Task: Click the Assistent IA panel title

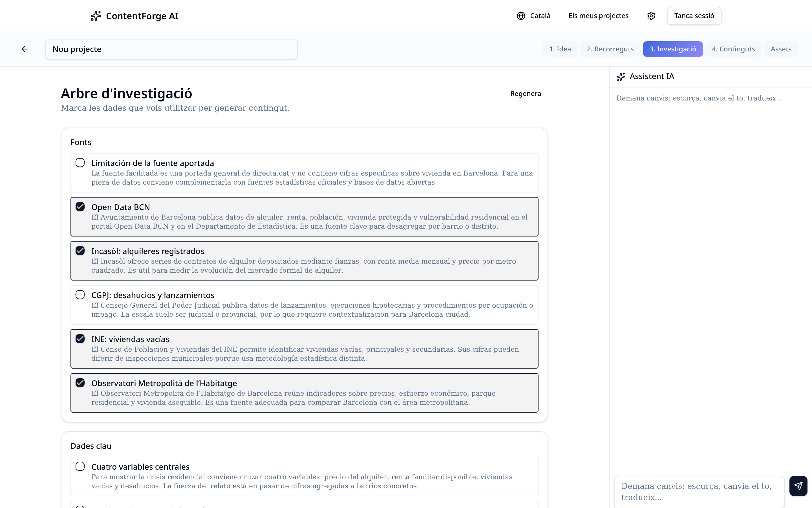Action: tap(652, 76)
